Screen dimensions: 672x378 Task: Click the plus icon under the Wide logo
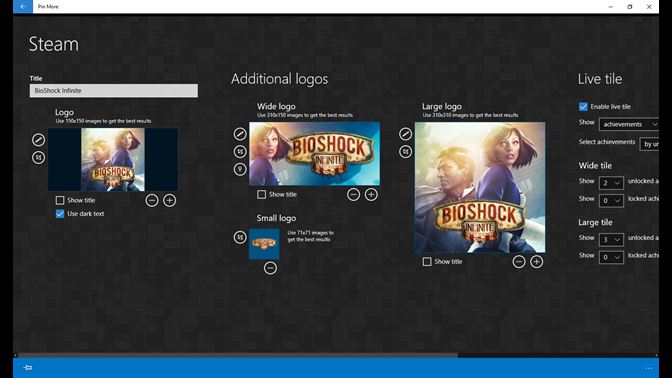371,195
